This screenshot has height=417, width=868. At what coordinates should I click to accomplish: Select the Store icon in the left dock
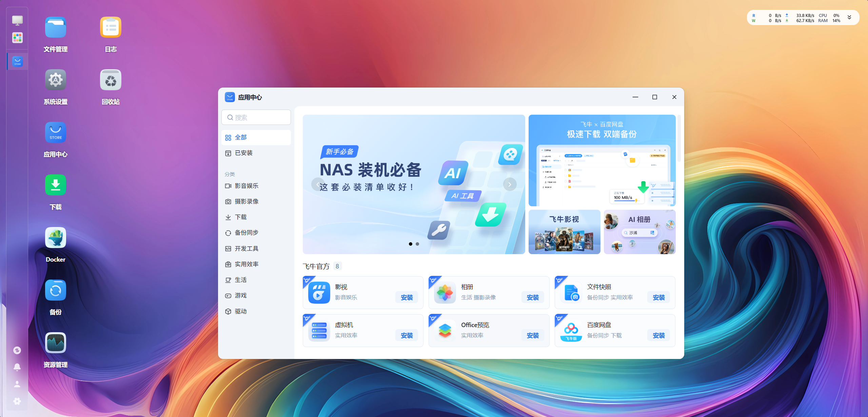[18, 61]
